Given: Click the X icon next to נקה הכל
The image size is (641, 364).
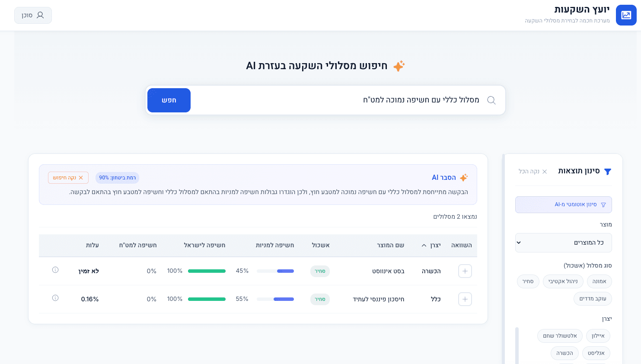Looking at the screenshot, I should [545, 172].
